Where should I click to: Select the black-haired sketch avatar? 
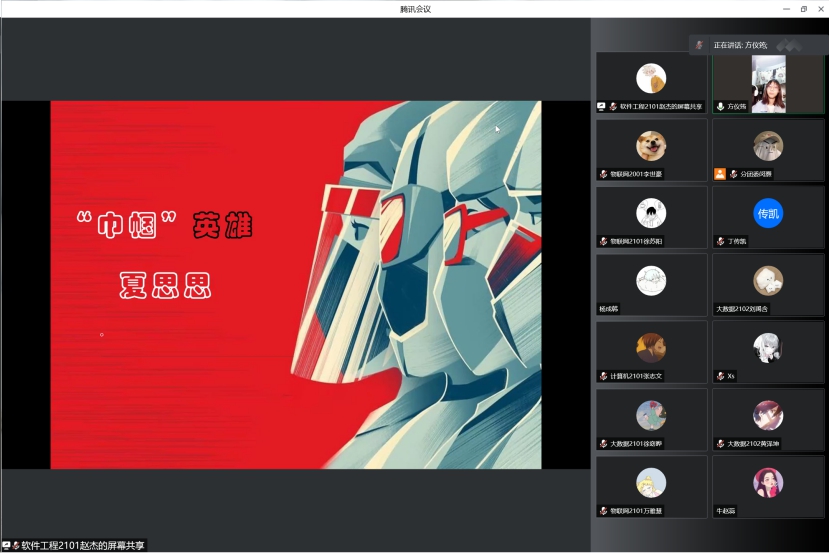651,213
